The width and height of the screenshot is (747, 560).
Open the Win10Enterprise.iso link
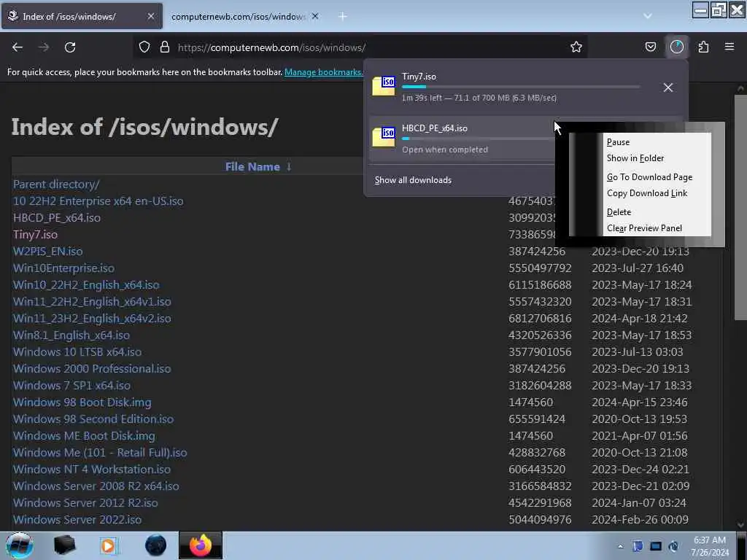click(x=64, y=268)
